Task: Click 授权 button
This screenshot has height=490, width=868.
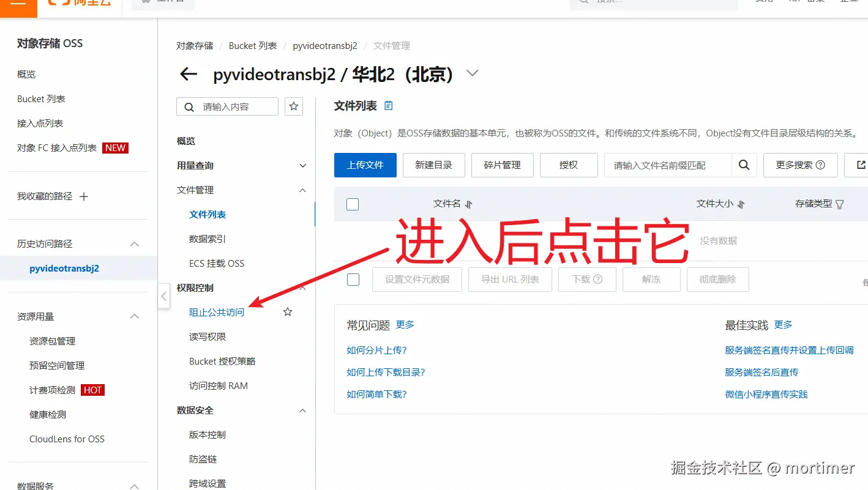Action: (569, 165)
